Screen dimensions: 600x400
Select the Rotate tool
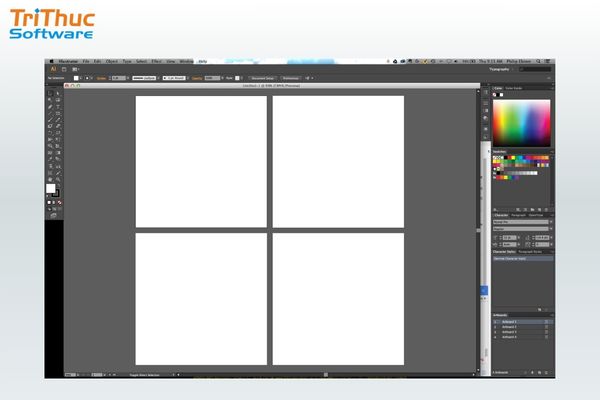(50, 133)
